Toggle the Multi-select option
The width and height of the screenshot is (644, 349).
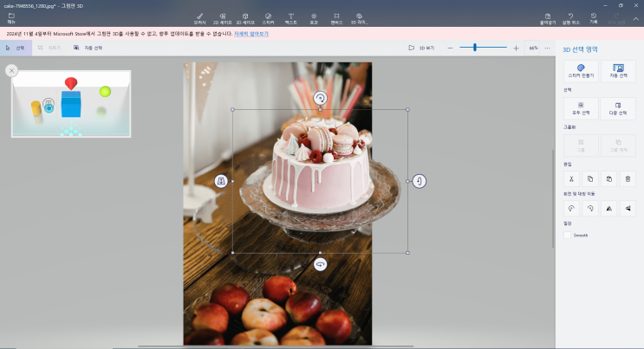618,107
